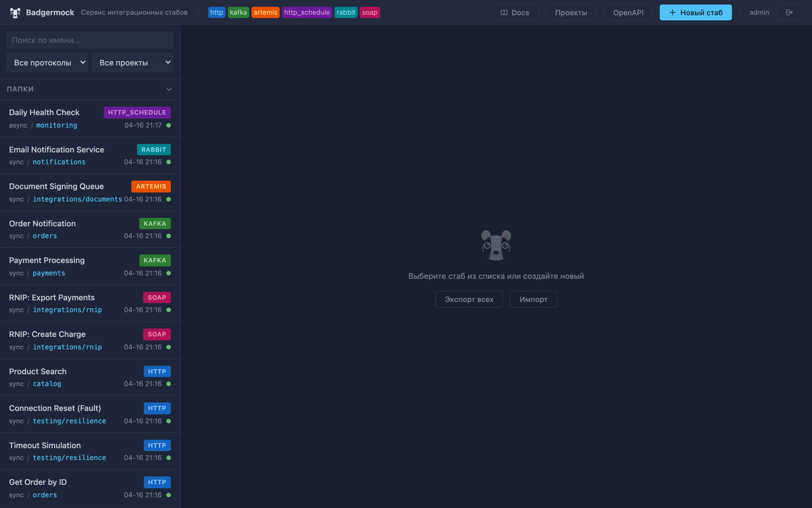Click green status dot for Email Notification Service
Screen dimensions: 812x508
coord(169,162)
